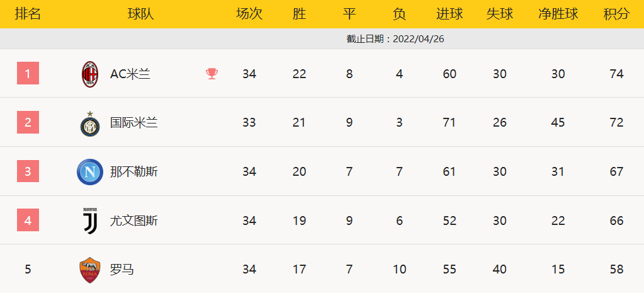The width and height of the screenshot is (644, 293).
Task: Click the 罗马 team name
Action: coord(122,270)
